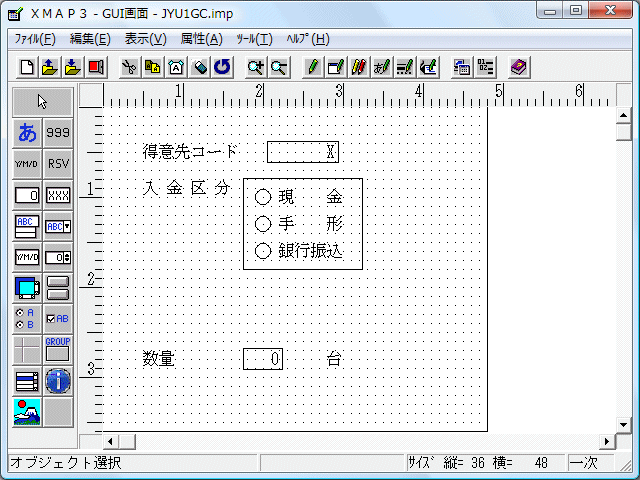Click the multicolor pencils icon
Image resolution: width=640 pixels, height=480 pixels.
[x=359, y=67]
